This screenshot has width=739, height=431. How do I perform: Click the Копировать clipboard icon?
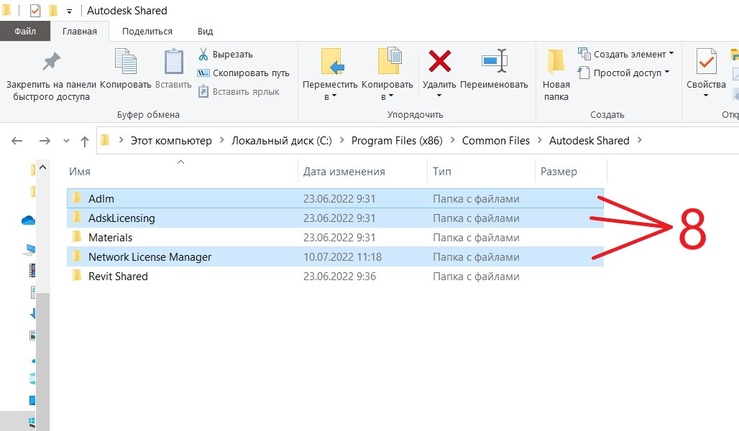click(x=126, y=61)
